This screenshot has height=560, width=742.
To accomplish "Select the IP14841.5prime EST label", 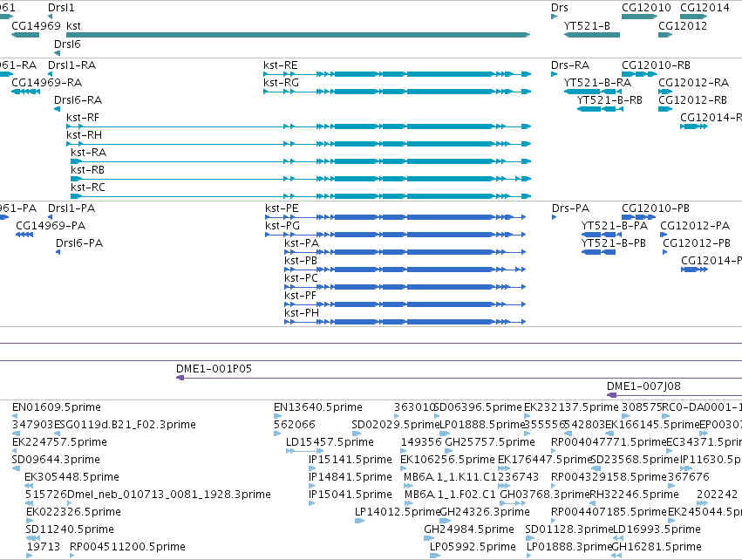I will click(351, 476).
